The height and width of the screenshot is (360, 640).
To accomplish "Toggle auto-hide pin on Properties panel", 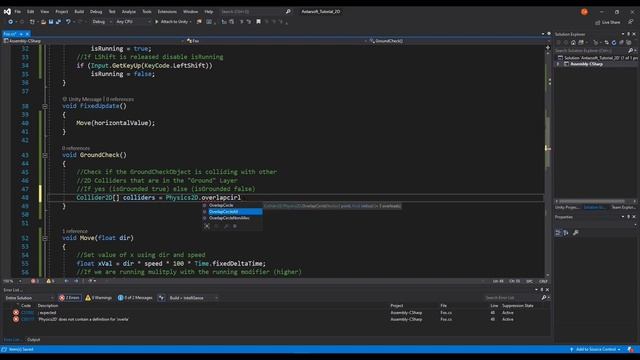I will pyautogui.click(x=629, y=217).
